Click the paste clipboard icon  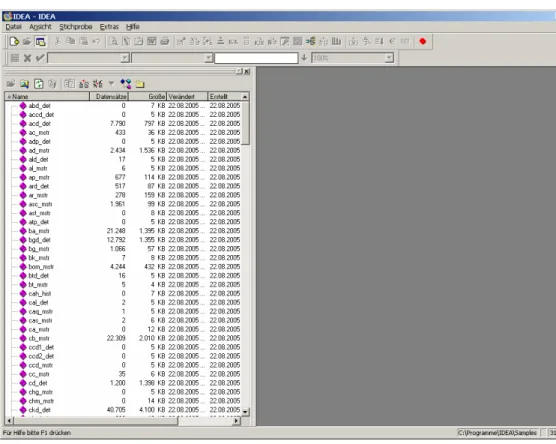83,41
